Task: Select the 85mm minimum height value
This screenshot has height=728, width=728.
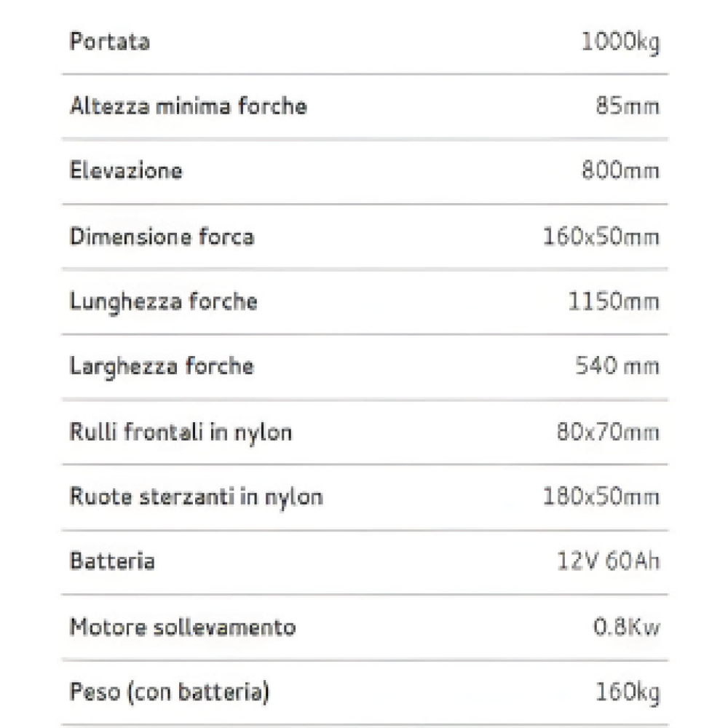Action: (628, 106)
